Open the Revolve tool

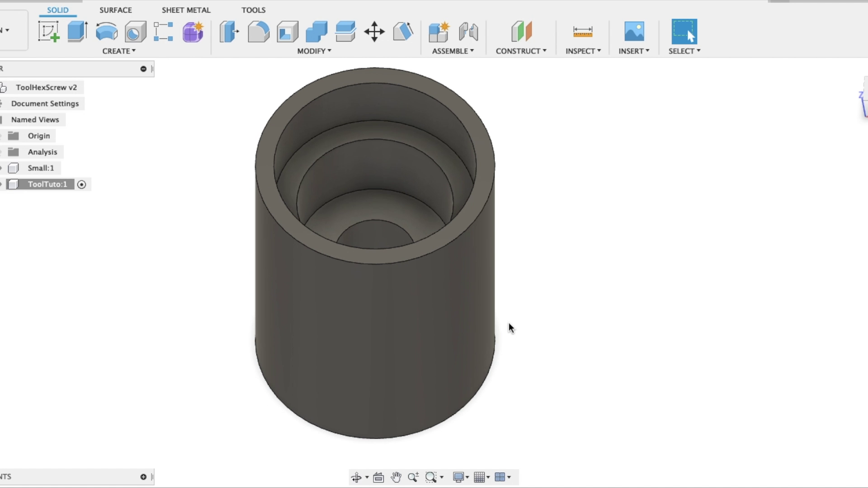(x=106, y=32)
